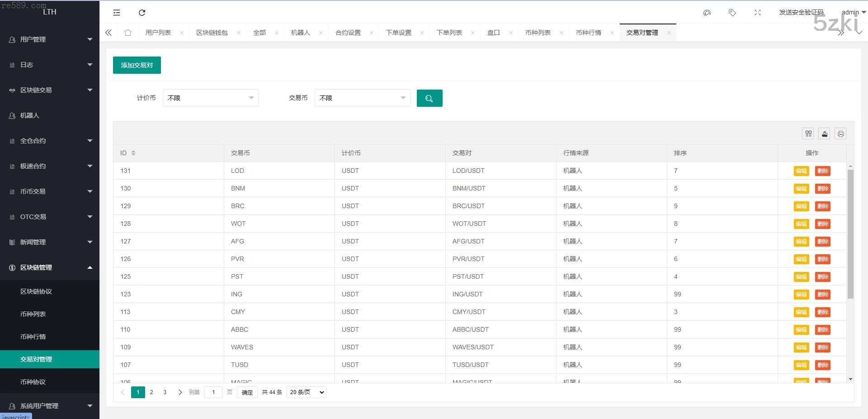This screenshot has width=868, height=419.
Task: Open the 计价币 dropdown
Action: tap(210, 98)
